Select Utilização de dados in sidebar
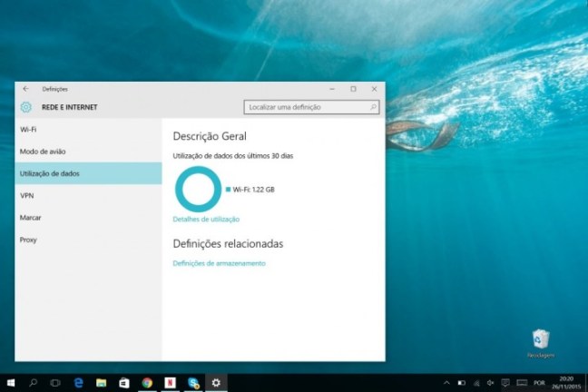Viewport: 588px width, 392px height. tap(49, 173)
